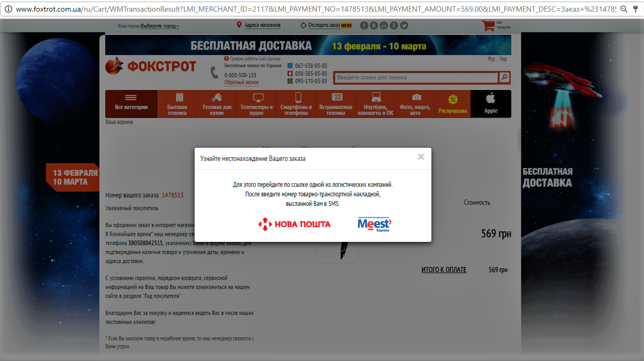Switch site language to Рус
This screenshot has height=361, width=644.
(x=492, y=59)
